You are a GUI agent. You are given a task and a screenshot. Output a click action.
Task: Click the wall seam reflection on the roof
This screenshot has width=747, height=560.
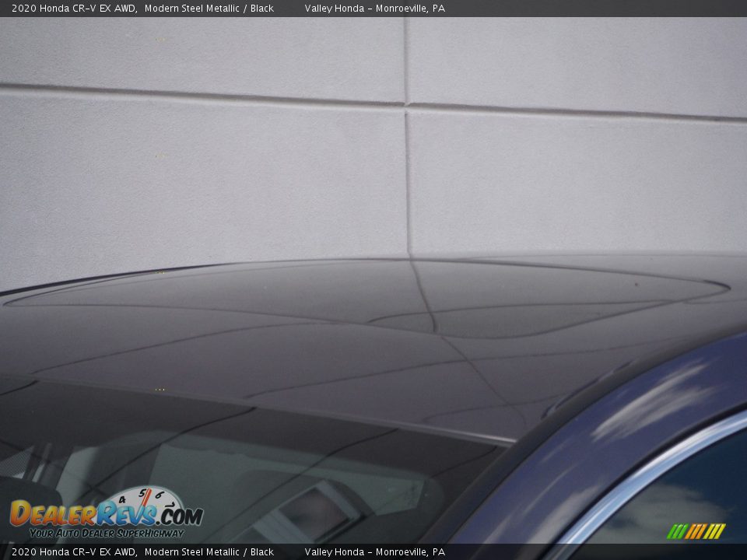[424, 296]
